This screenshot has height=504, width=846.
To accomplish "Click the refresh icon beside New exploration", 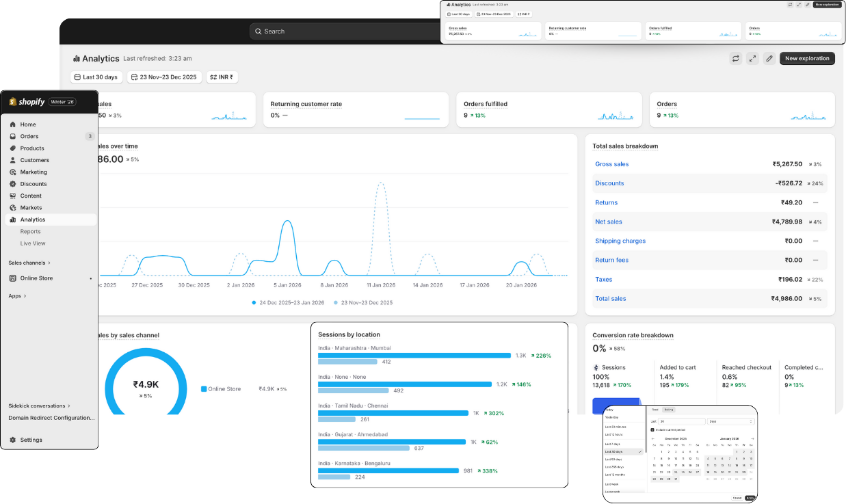I will 736,59.
